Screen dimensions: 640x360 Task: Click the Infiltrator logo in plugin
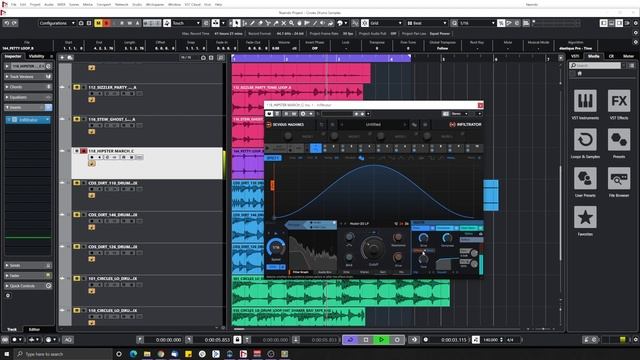click(x=465, y=124)
